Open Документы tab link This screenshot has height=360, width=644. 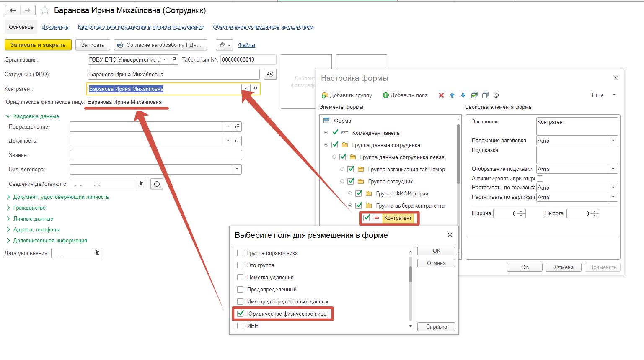coord(56,27)
